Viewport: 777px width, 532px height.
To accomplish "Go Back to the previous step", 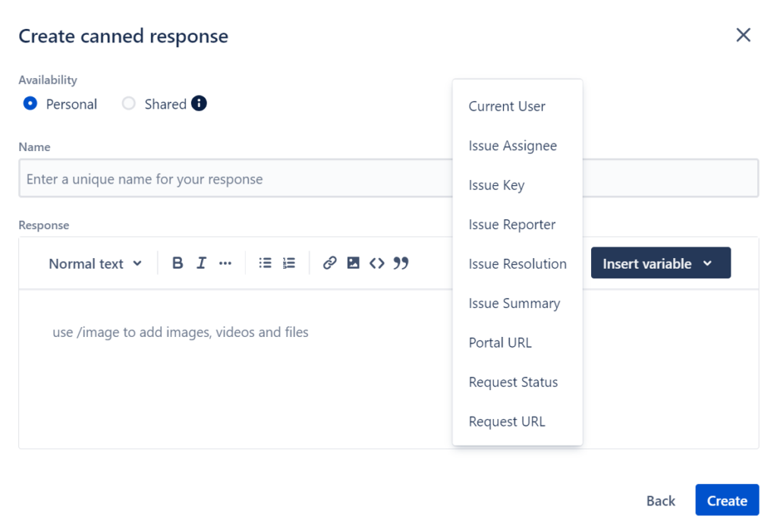I will [x=660, y=500].
